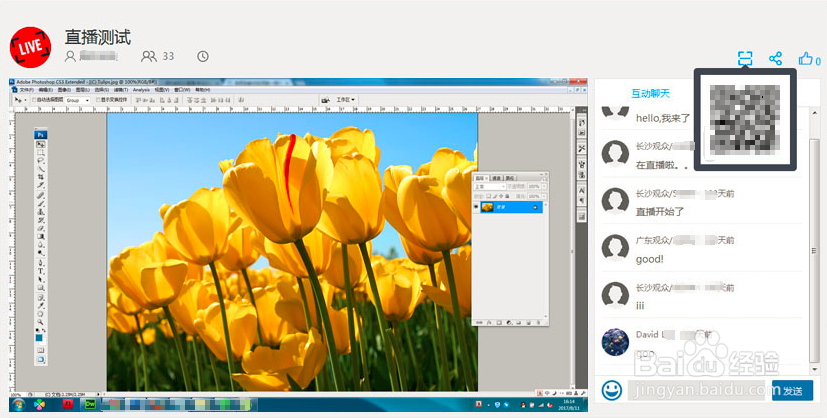Toggle Quick Mask mode button
Viewport: 827px width, 418px height.
click(x=41, y=350)
